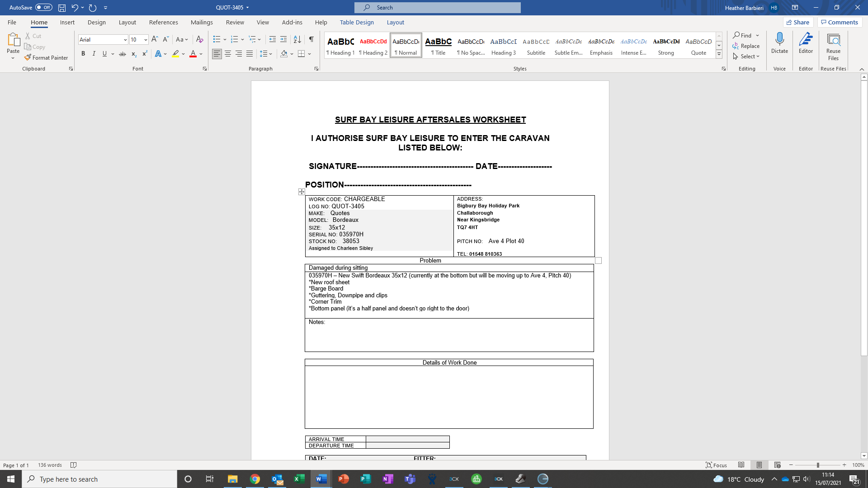Open Excel from the Windows taskbar

point(299,479)
